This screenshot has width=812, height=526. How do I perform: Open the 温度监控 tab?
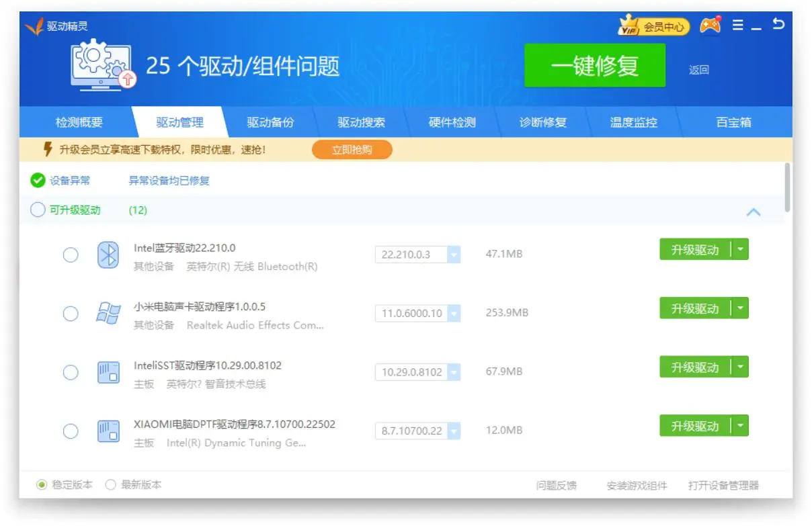[633, 123]
